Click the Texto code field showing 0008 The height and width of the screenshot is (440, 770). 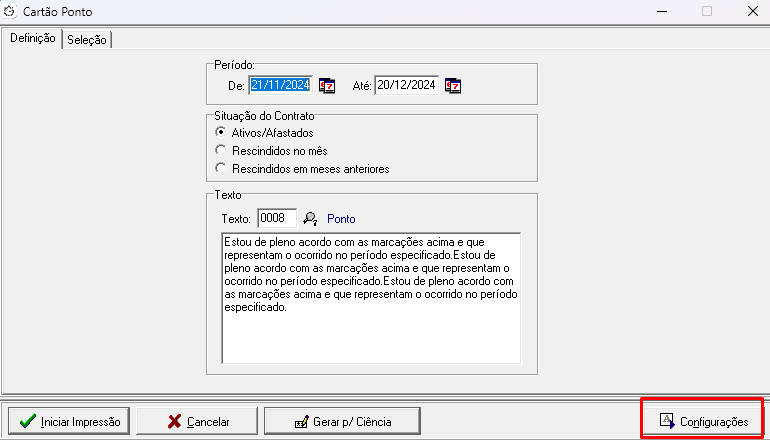[x=276, y=219]
